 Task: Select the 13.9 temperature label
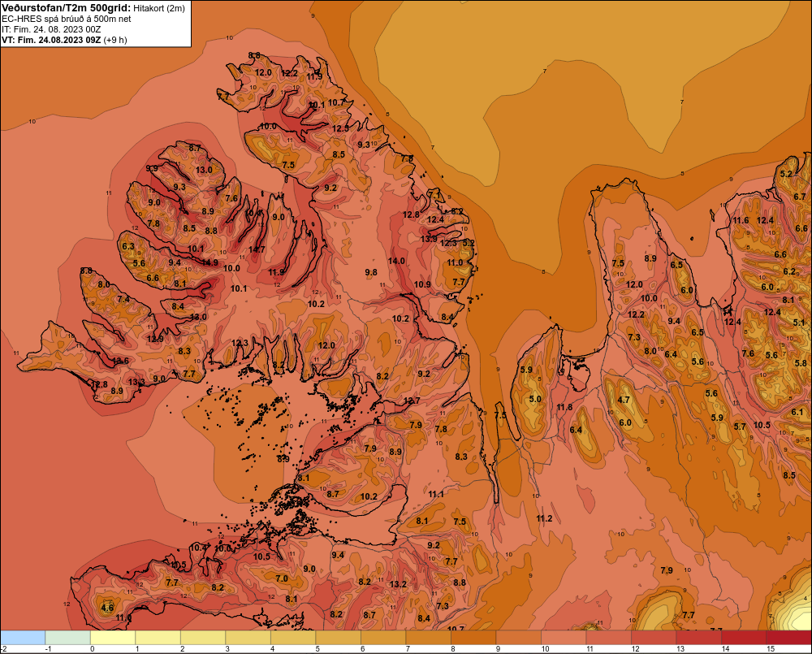[428, 239]
